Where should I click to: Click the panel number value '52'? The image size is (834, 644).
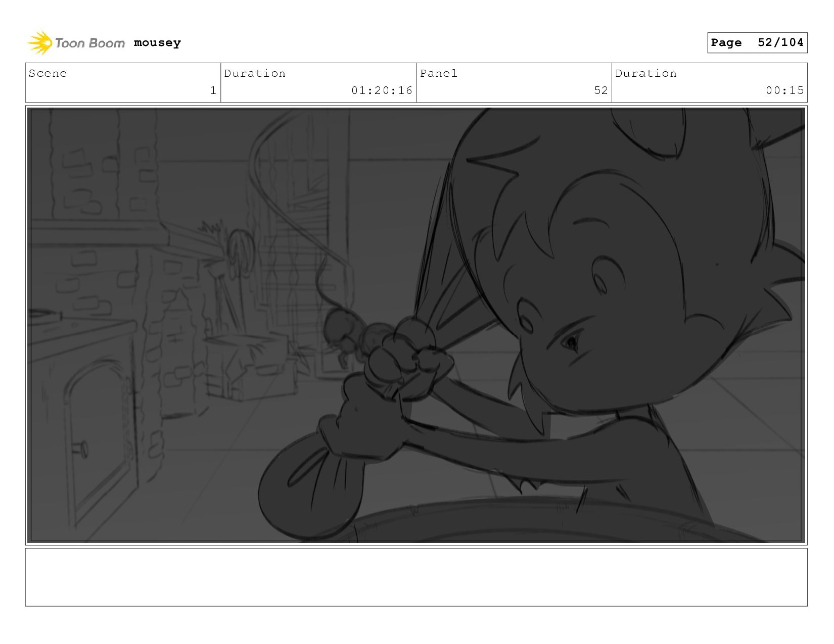pyautogui.click(x=601, y=90)
